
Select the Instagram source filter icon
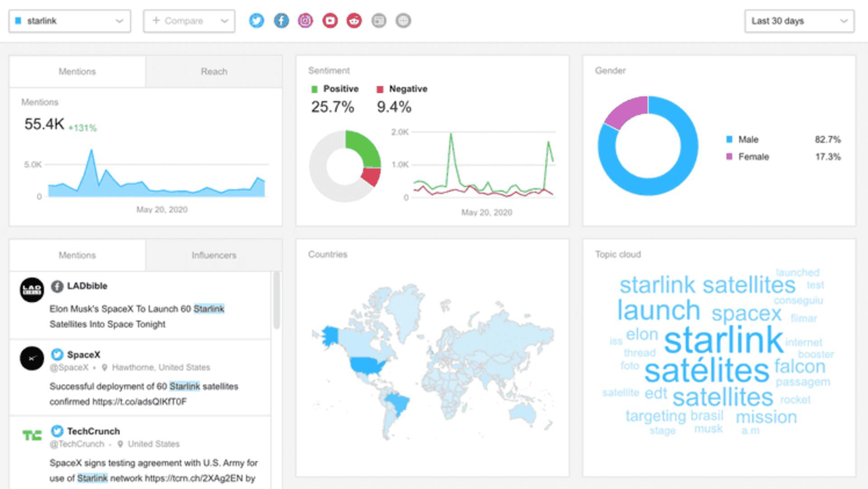coord(306,20)
